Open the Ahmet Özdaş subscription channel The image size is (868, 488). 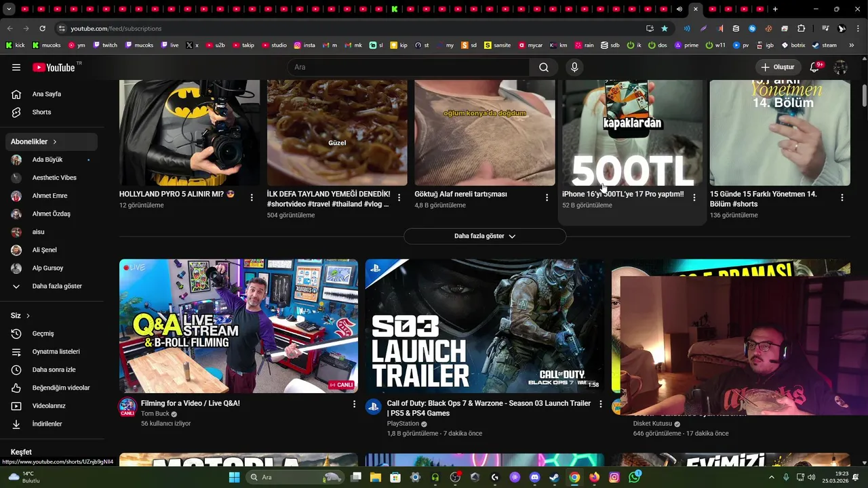pyautogui.click(x=53, y=214)
